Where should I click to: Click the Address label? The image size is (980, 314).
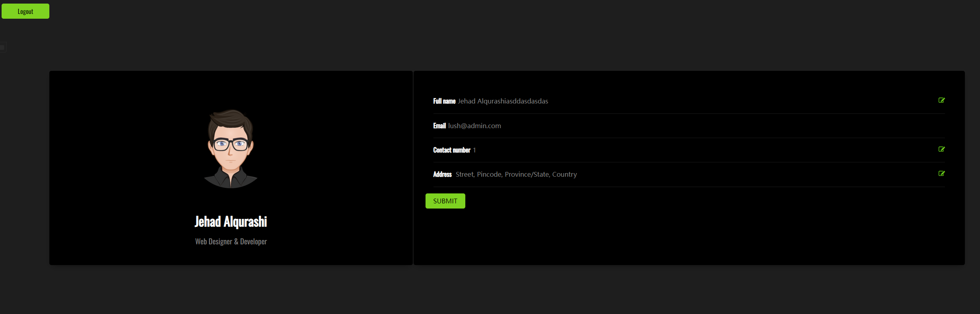442,174
